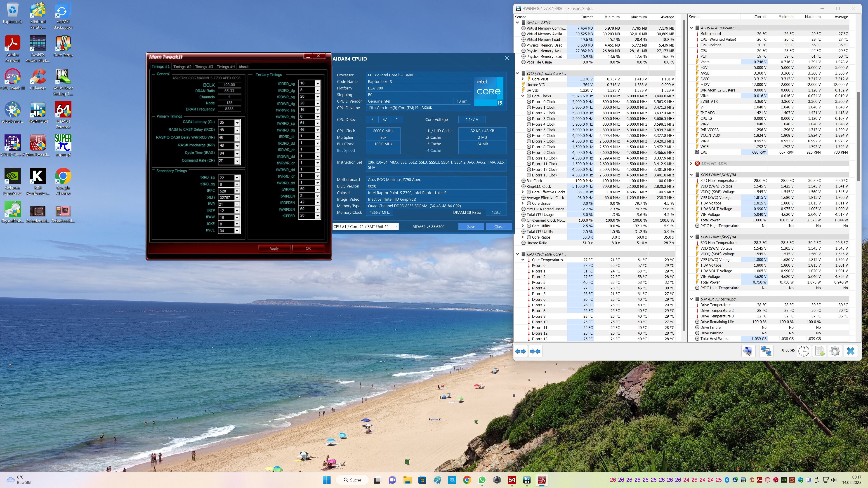The height and width of the screenshot is (488, 868).
Task: Open tRDRD_sg value dropdown
Action: click(317, 83)
